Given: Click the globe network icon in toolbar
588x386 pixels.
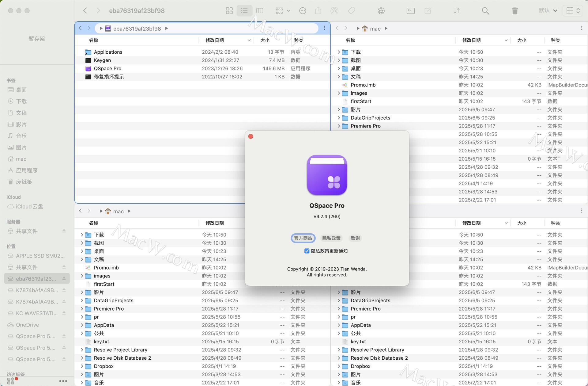Looking at the screenshot, I should [381, 11].
